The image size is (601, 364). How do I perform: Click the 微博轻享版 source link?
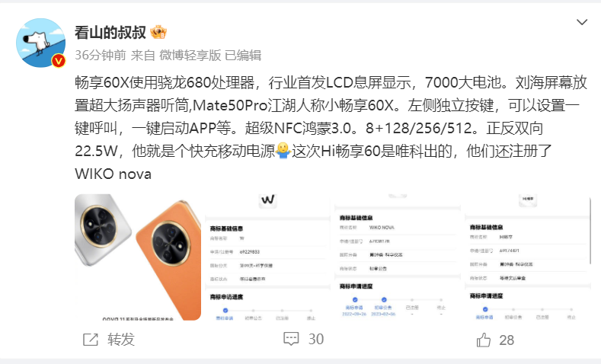pos(190,55)
